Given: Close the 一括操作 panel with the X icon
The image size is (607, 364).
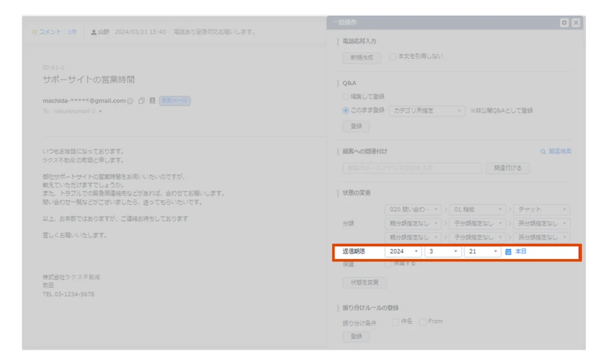Looking at the screenshot, I should click(575, 23).
